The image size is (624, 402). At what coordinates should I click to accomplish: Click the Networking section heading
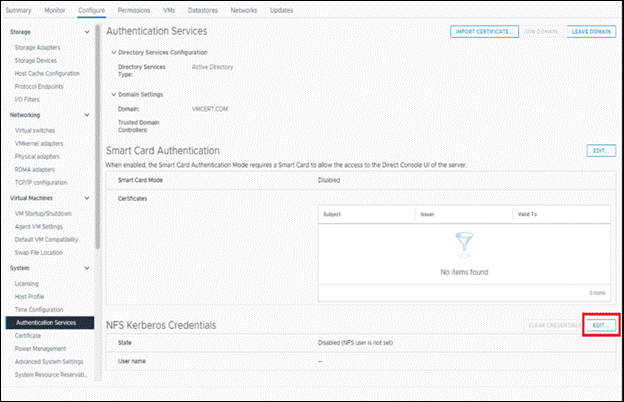pyautogui.click(x=25, y=115)
